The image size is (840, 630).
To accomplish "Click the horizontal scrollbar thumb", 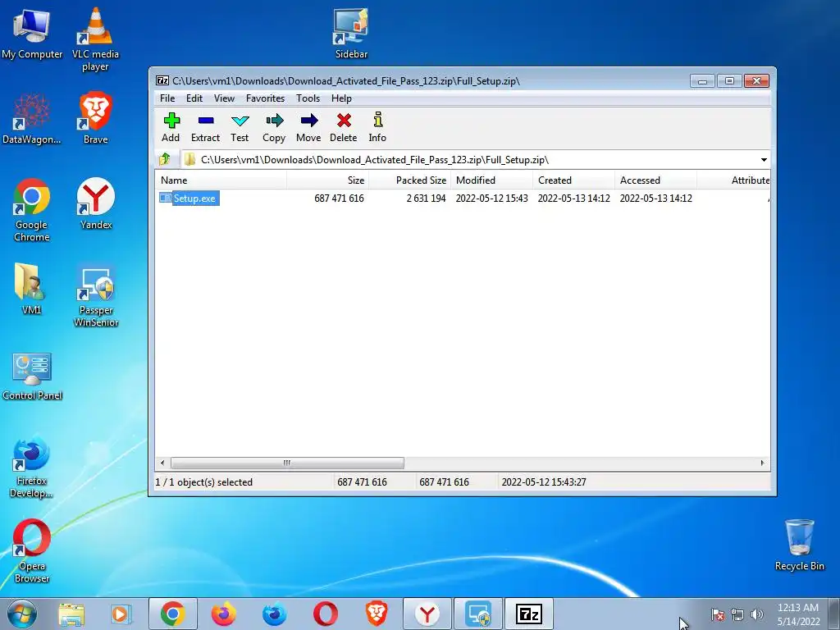I will [287, 463].
